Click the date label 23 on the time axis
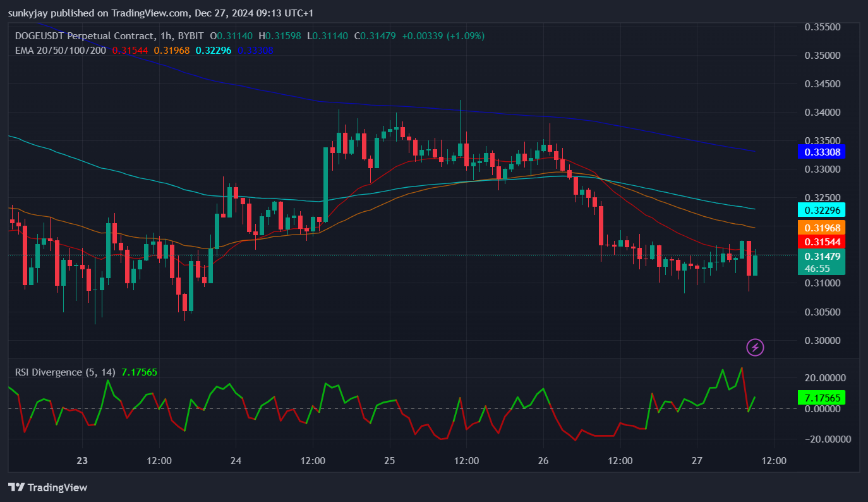This screenshot has height=502, width=868. [x=82, y=461]
